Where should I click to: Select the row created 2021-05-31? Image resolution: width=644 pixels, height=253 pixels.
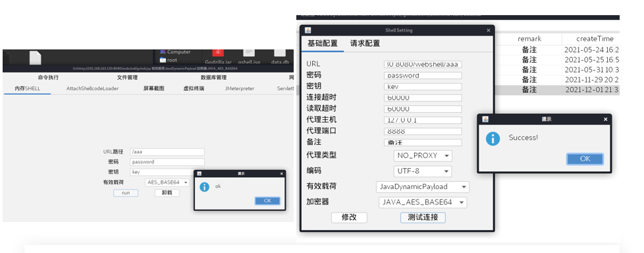(557, 70)
